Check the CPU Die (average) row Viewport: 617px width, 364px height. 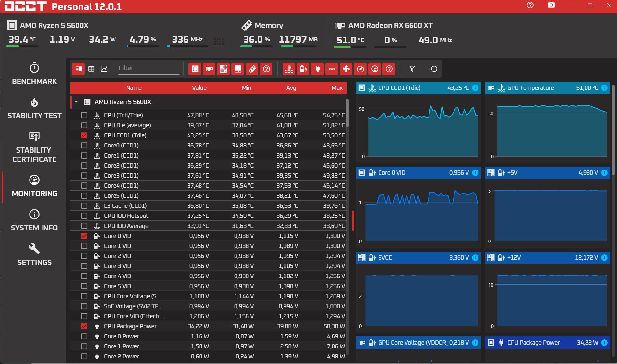(x=84, y=125)
